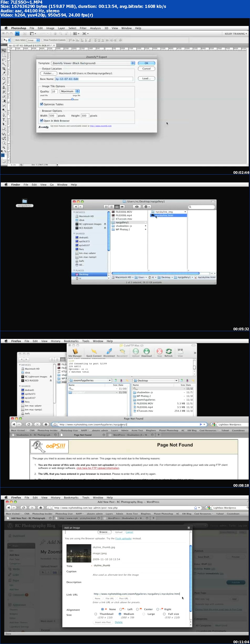Select the Full size radio button
Viewport: 250px width, 644px height.
(x=164, y=614)
